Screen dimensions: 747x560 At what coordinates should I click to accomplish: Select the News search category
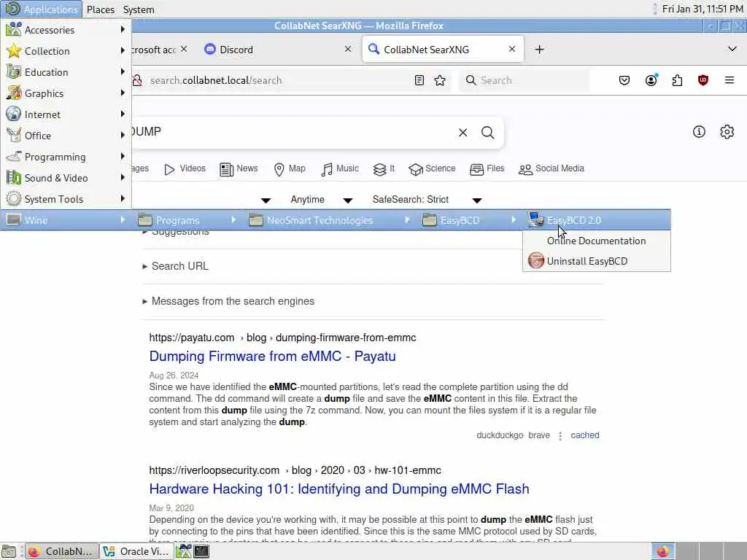click(239, 169)
